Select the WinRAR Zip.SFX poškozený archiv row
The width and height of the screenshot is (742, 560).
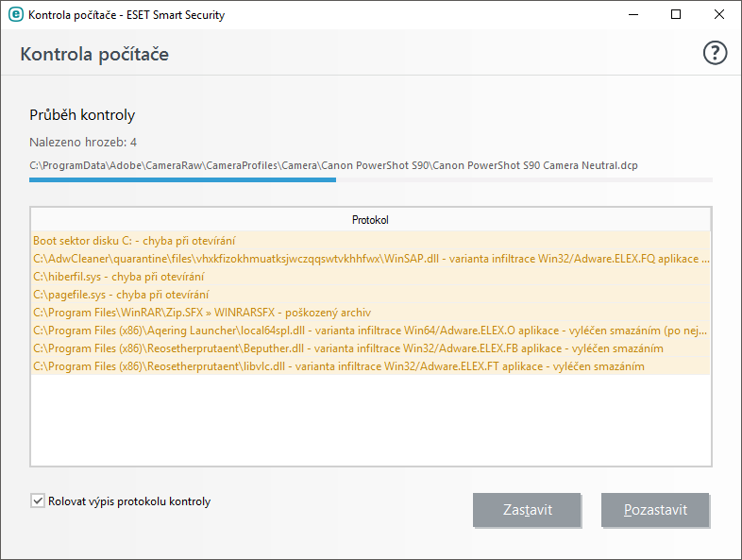click(370, 313)
